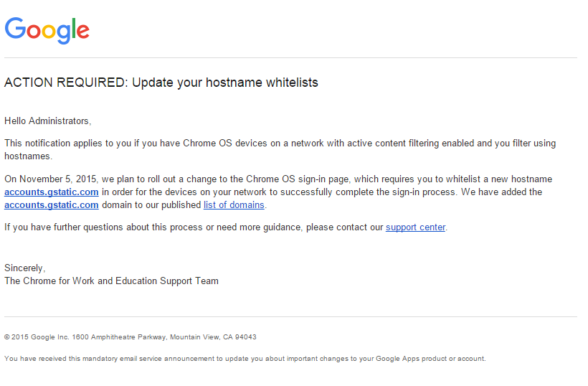Click the horizontal divider above the copyright footer

[290, 316]
